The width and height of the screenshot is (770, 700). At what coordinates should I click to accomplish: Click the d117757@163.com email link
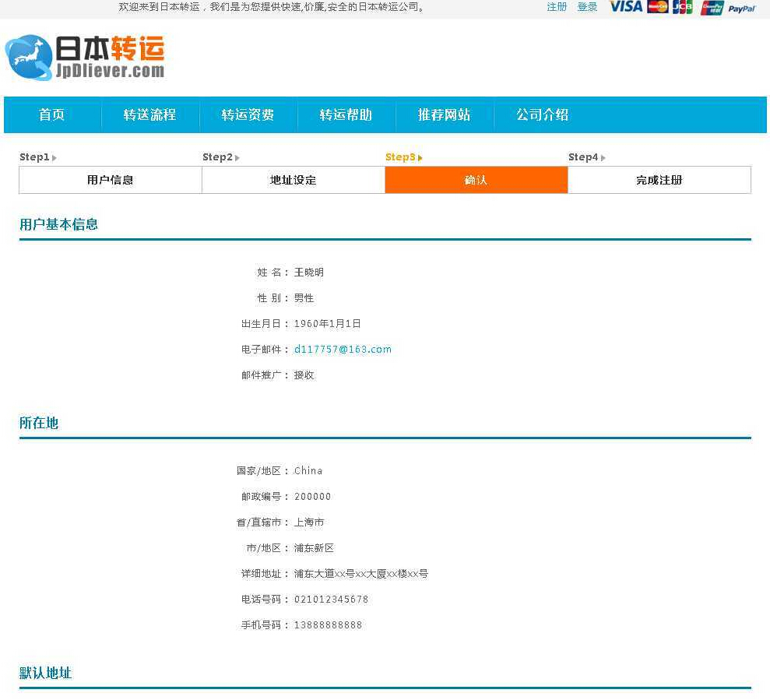click(343, 350)
